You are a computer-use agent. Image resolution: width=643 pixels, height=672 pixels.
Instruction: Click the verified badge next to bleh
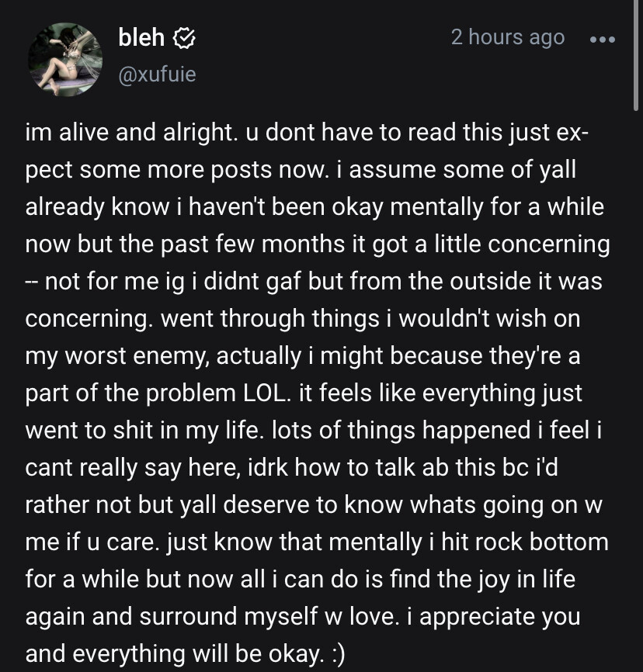pos(184,38)
